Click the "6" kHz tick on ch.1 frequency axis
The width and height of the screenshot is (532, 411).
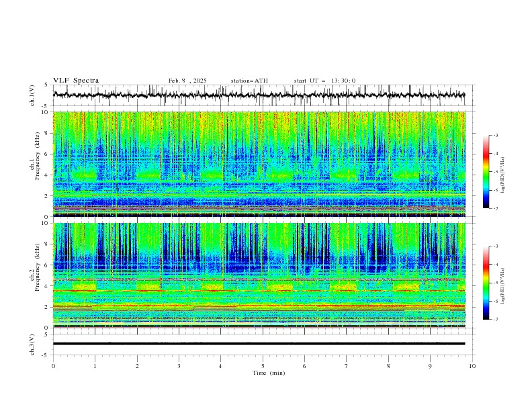click(x=47, y=154)
